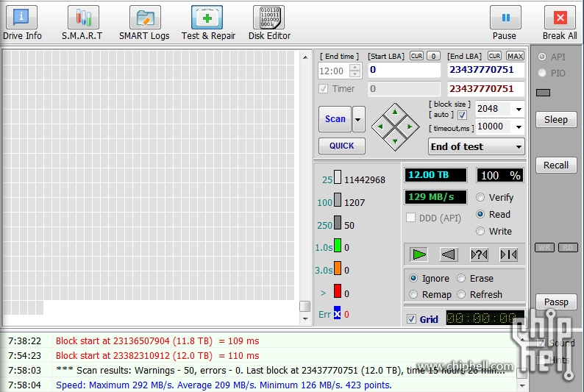Click the orange 3.0s block swatch
Image resolution: width=584 pixels, height=392 pixels.
[x=337, y=268]
